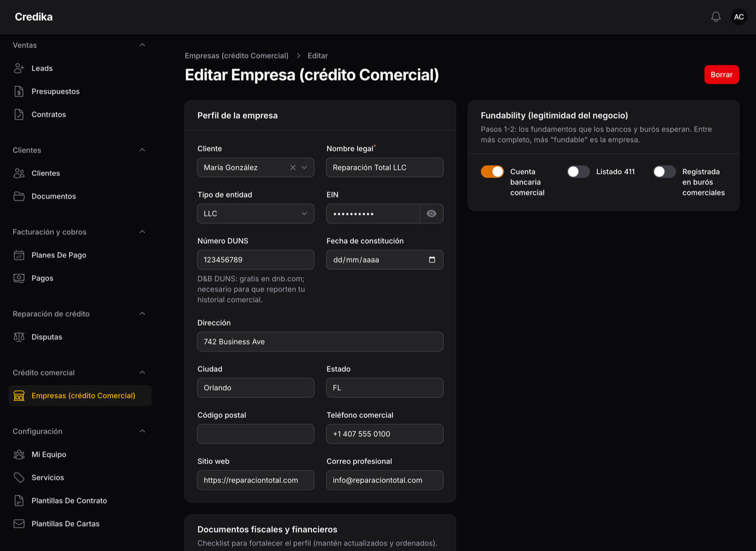Open Presupuestos in sidebar
Screen dimensions: 756x551
(x=80, y=92)
